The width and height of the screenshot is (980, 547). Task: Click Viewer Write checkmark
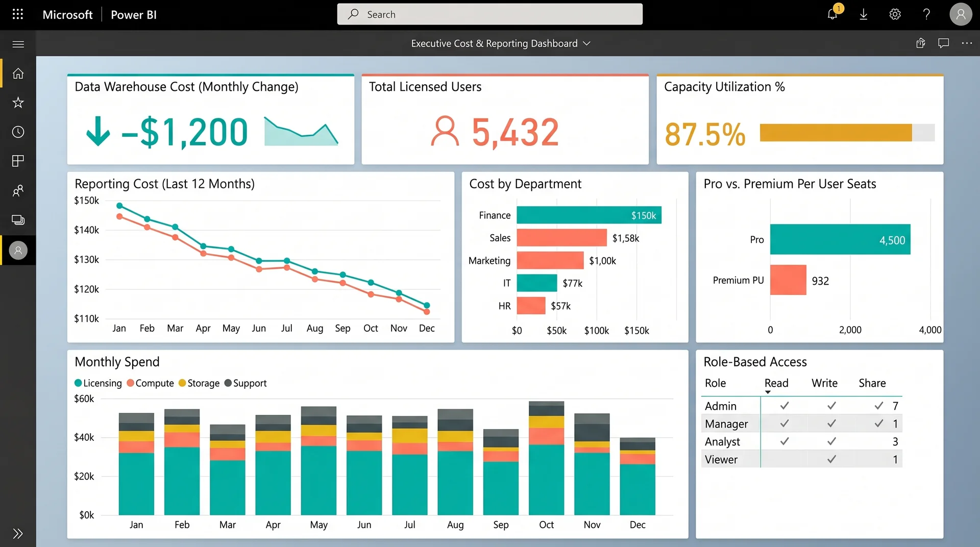click(831, 459)
